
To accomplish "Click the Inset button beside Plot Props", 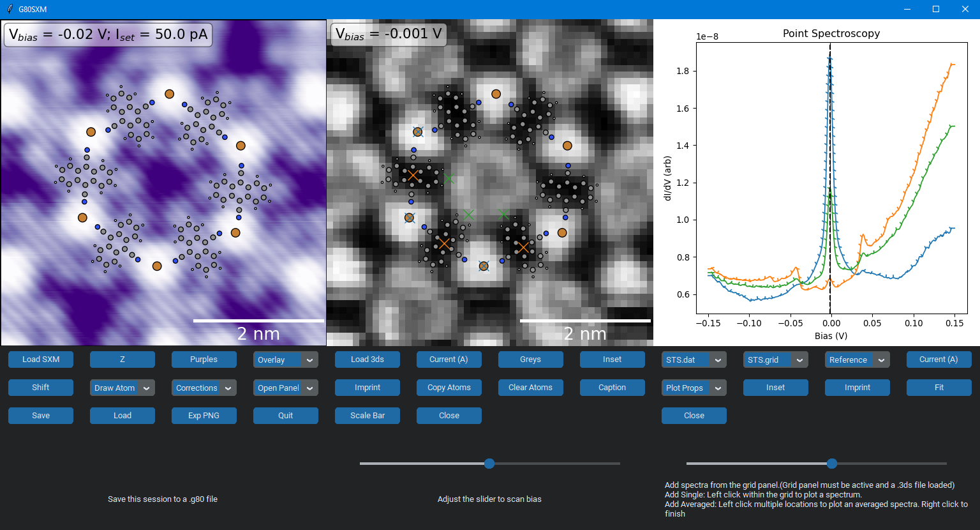I will click(776, 388).
